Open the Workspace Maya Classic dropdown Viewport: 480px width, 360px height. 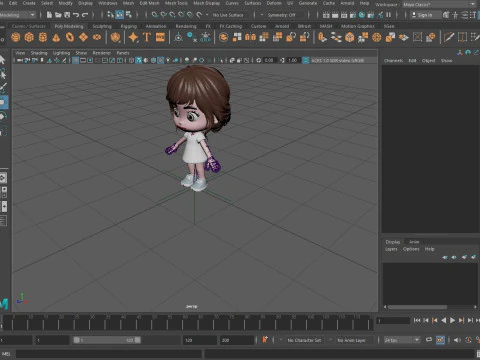tap(439, 4)
